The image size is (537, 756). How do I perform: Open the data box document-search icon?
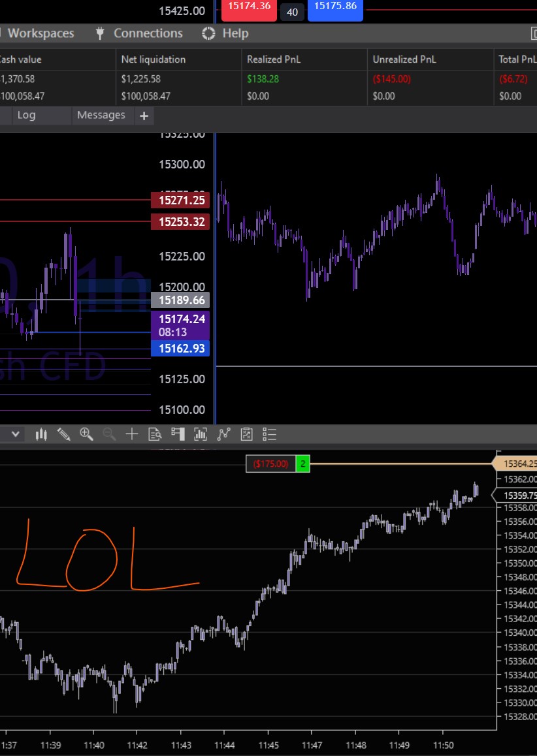point(154,434)
